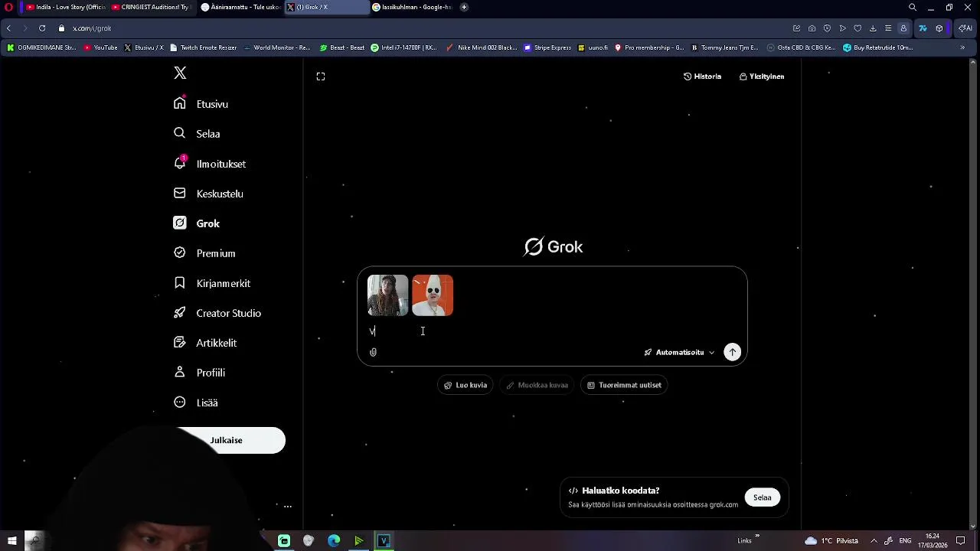Open a new browser tab

464,7
